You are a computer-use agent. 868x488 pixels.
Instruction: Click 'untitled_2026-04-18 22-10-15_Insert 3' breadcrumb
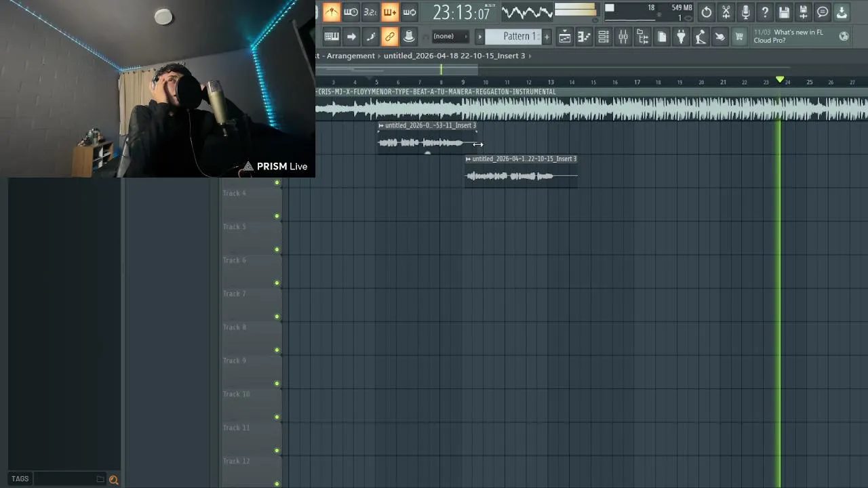(454, 56)
